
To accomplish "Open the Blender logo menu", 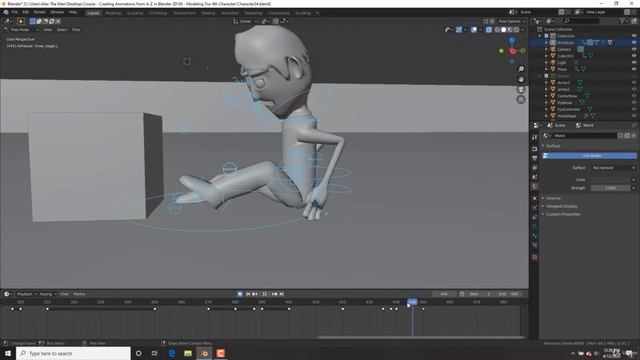I will coord(6,12).
